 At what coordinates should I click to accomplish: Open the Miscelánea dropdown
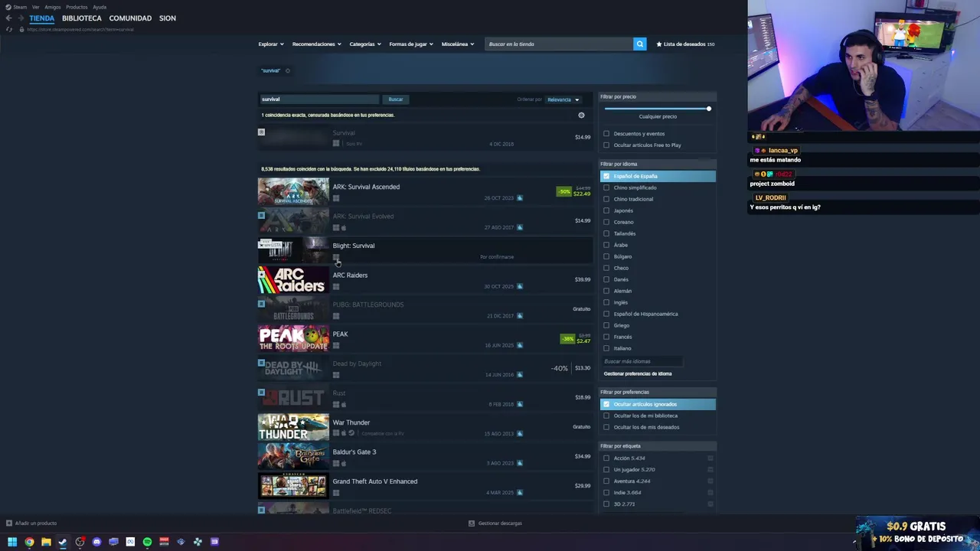[458, 44]
